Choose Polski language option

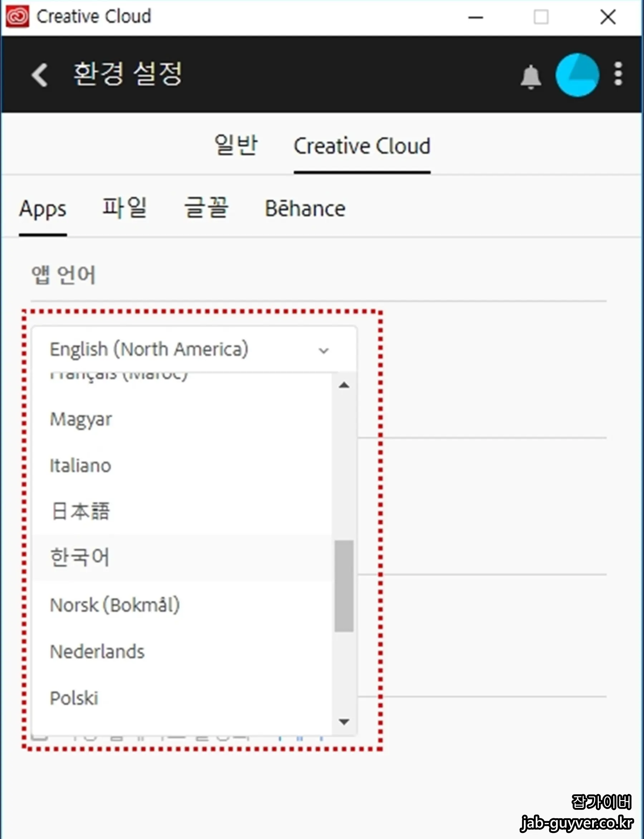coord(182,698)
